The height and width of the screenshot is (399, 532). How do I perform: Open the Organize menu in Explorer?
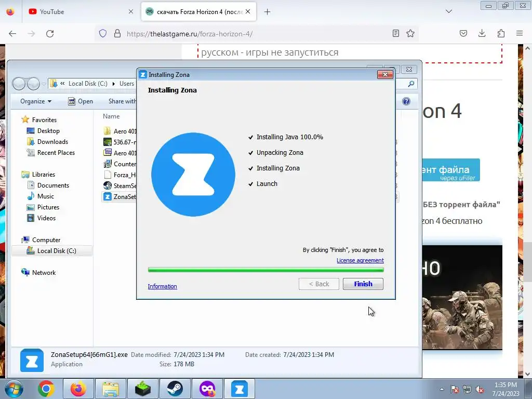pos(36,101)
